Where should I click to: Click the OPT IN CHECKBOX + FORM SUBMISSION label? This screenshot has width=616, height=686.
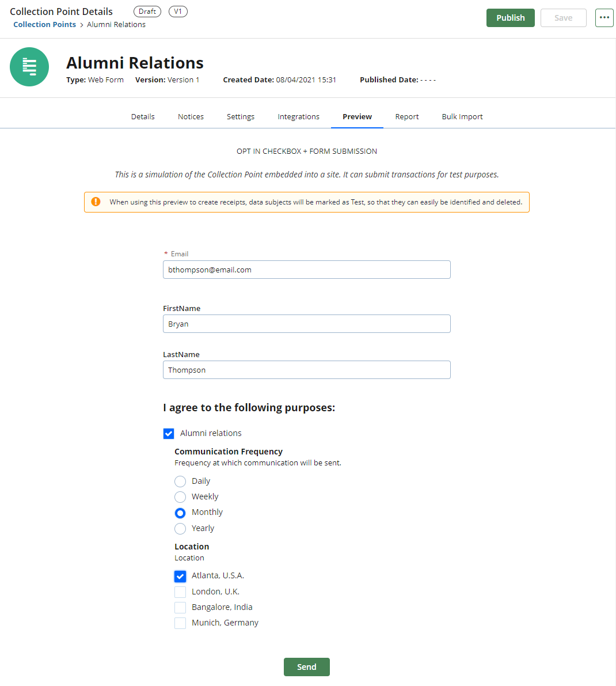306,151
